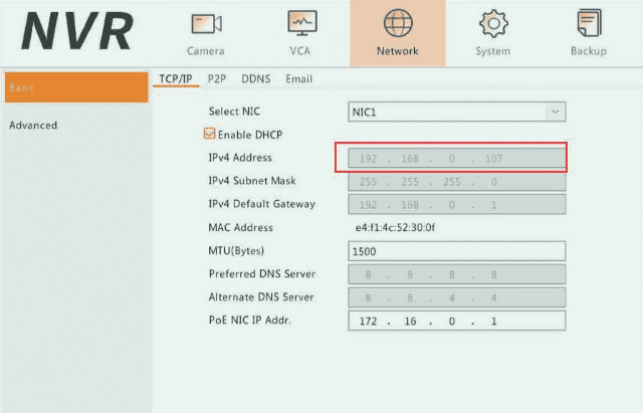
Task: Open the DDNS tab
Action: point(255,79)
